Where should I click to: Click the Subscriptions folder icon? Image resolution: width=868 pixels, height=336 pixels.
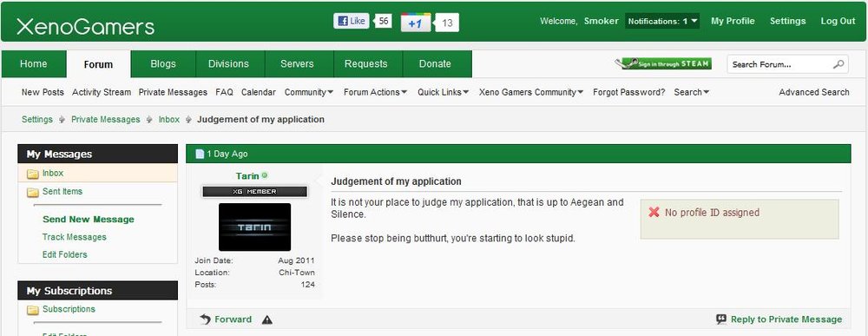click(33, 310)
